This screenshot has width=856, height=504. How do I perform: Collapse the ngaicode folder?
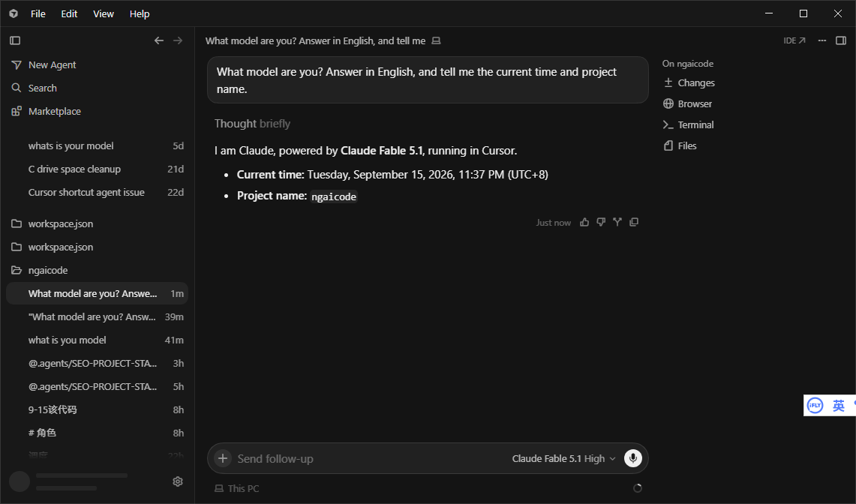tap(98, 270)
